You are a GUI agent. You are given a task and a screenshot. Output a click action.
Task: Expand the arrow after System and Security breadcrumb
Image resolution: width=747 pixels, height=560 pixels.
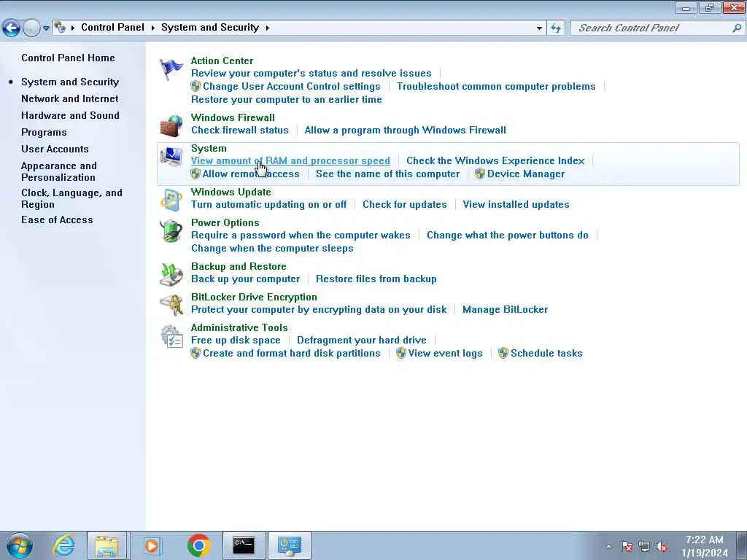pyautogui.click(x=267, y=28)
